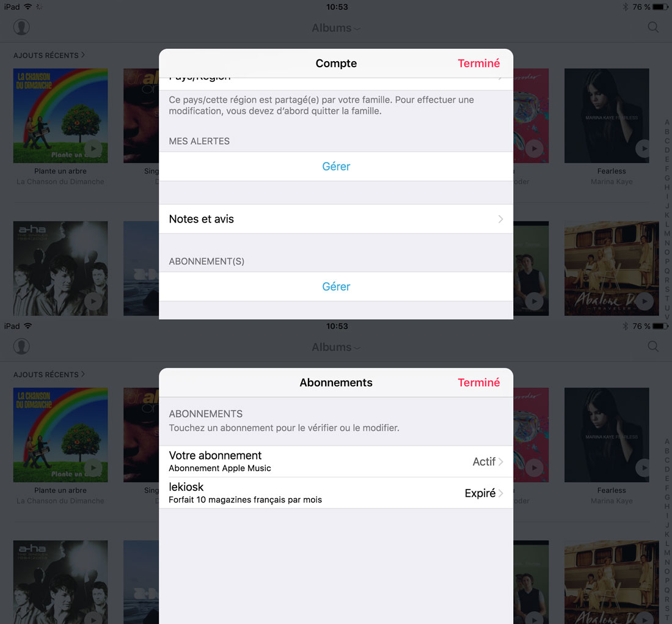Jump to letter M in alphabet index
Viewport: 672px width, 624px height.
pyautogui.click(x=667, y=233)
